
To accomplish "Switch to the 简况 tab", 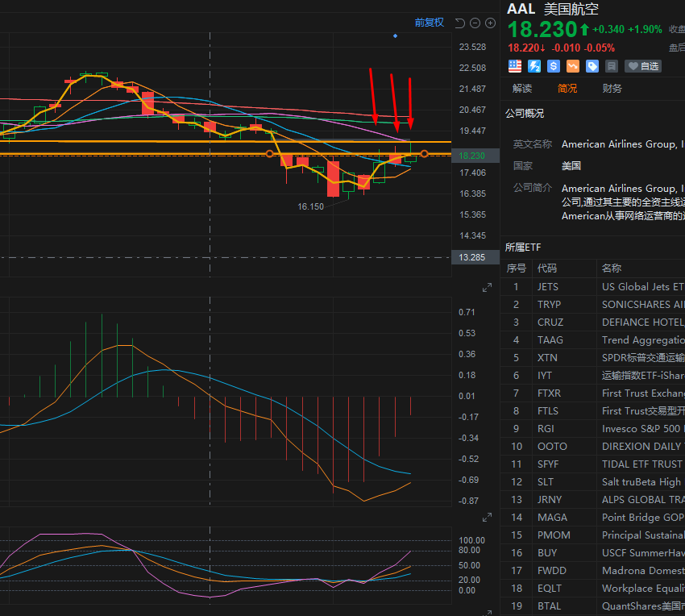I will 567,89.
